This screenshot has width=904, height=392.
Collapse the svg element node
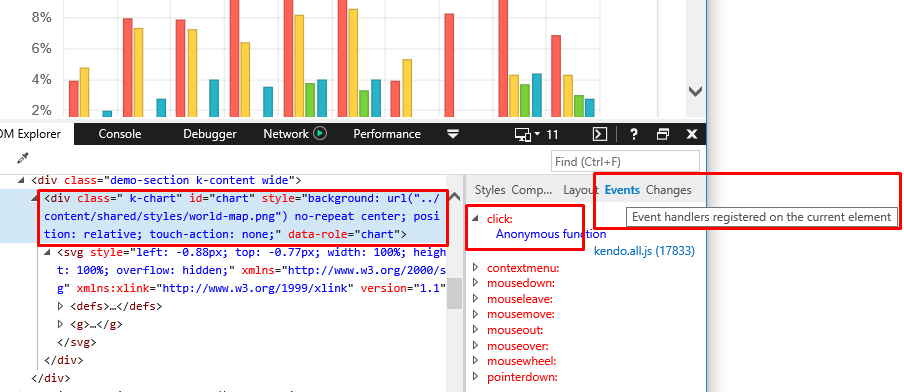[x=48, y=252]
